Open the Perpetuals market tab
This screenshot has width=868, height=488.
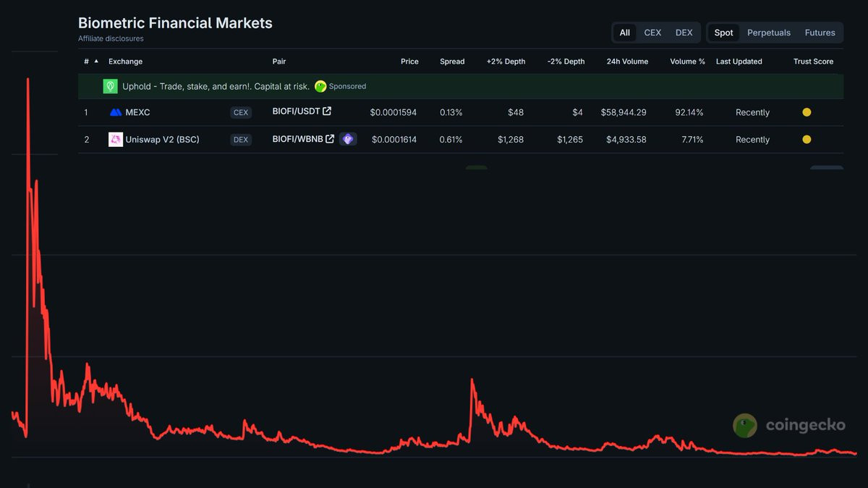(x=769, y=33)
